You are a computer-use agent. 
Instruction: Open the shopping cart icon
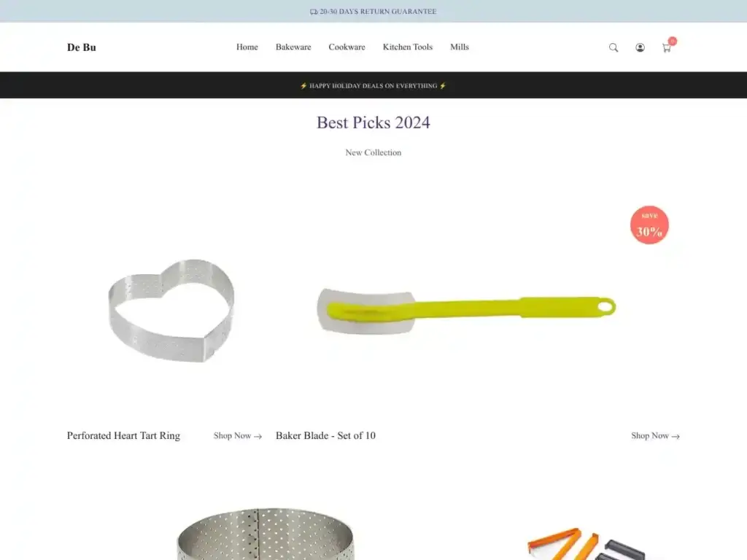pos(666,47)
